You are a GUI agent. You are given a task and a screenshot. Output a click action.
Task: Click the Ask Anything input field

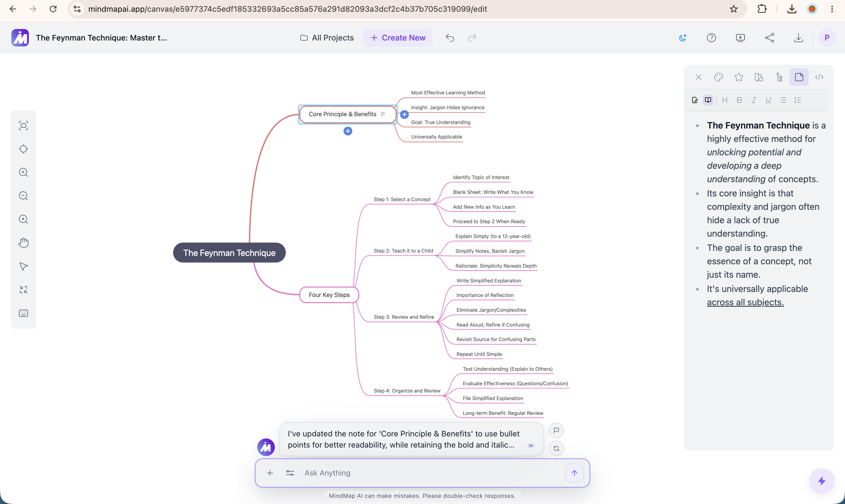(x=431, y=473)
